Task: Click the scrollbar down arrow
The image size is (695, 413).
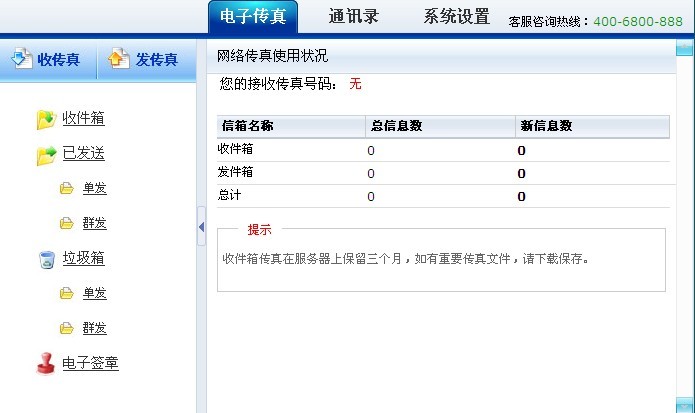Action: [684, 405]
